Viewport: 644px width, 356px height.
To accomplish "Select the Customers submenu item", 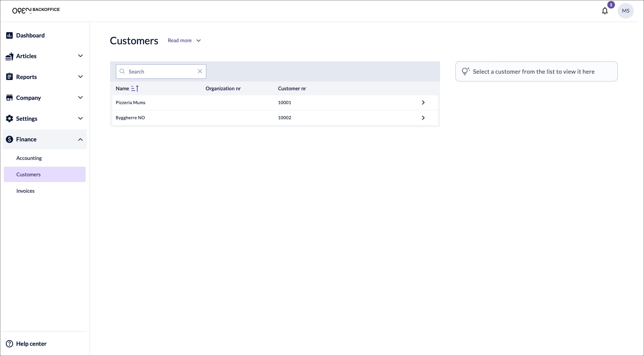I will (x=29, y=175).
